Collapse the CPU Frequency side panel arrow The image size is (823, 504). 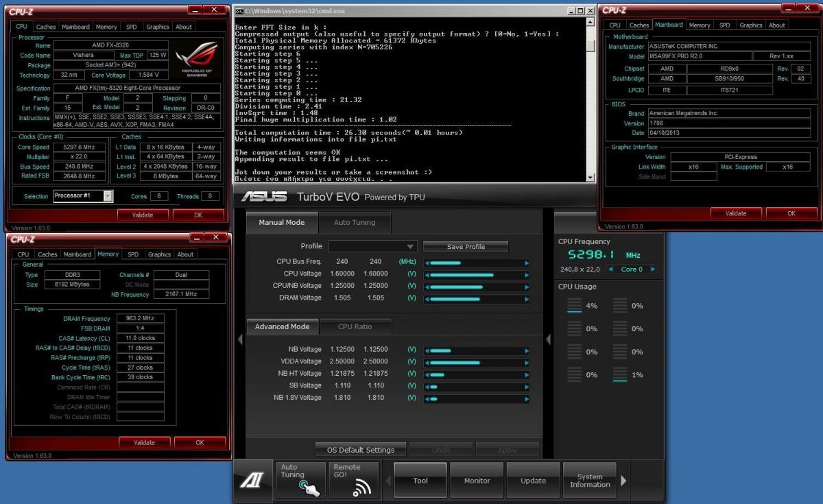[548, 339]
